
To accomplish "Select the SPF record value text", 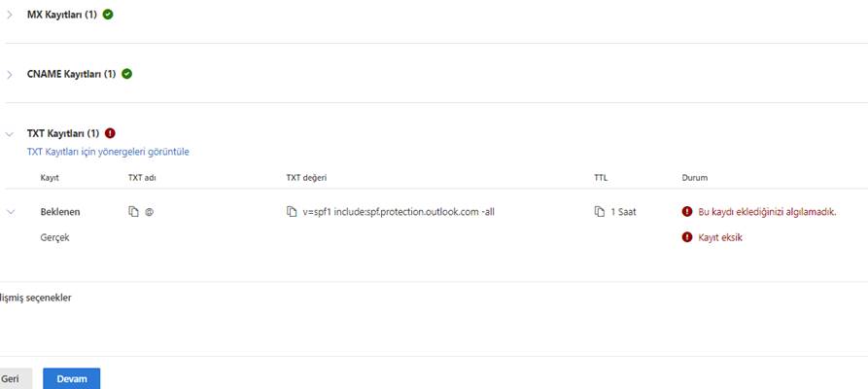I will click(404, 211).
